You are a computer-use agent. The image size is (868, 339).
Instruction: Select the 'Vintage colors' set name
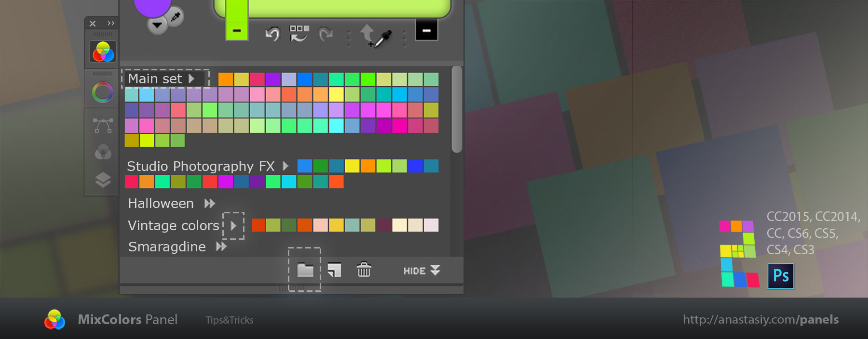tap(174, 225)
